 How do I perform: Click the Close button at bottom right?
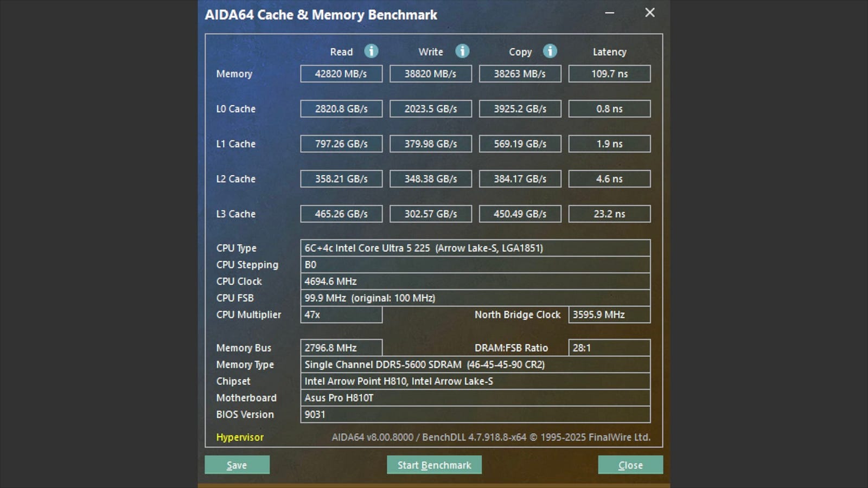630,465
